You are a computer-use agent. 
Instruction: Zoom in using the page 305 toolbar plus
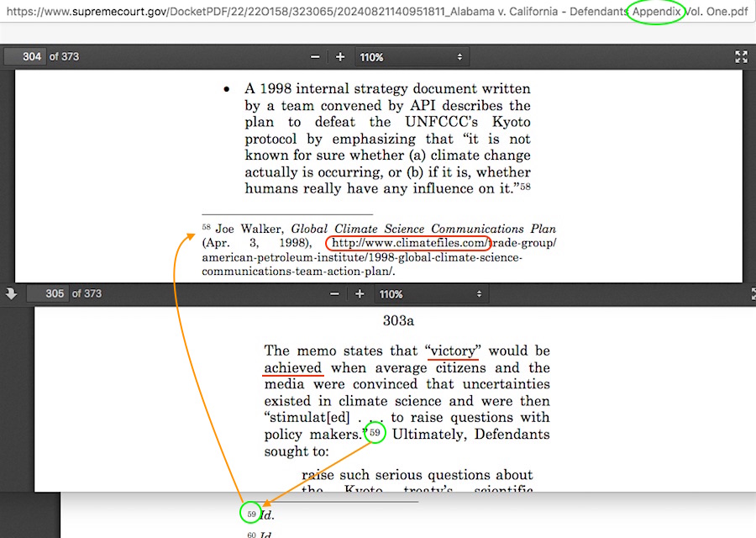click(360, 294)
